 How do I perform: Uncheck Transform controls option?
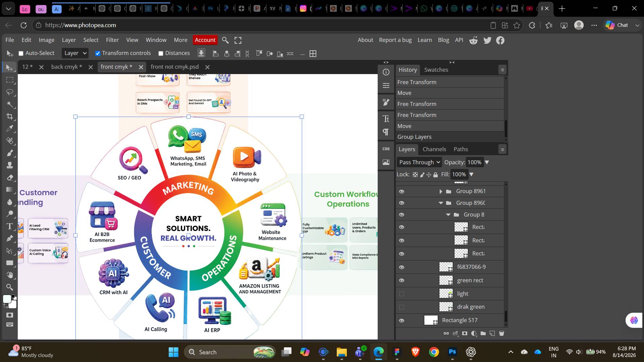tap(98, 53)
